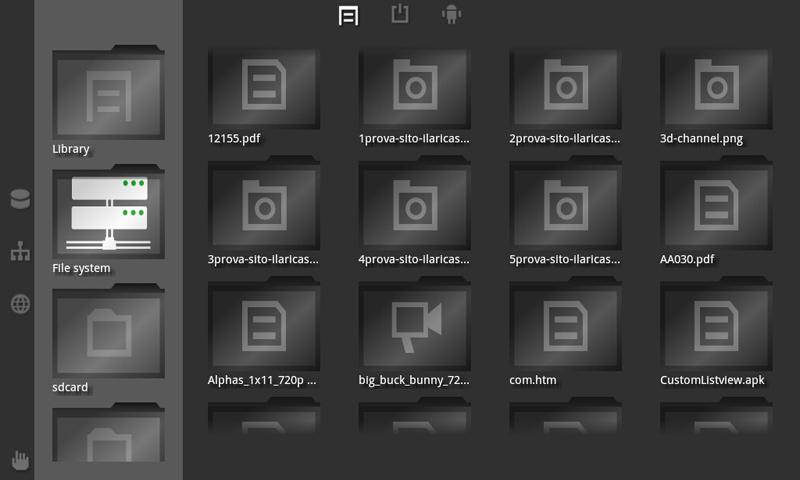Open the Library folder
The image size is (800, 480).
[x=108, y=92]
